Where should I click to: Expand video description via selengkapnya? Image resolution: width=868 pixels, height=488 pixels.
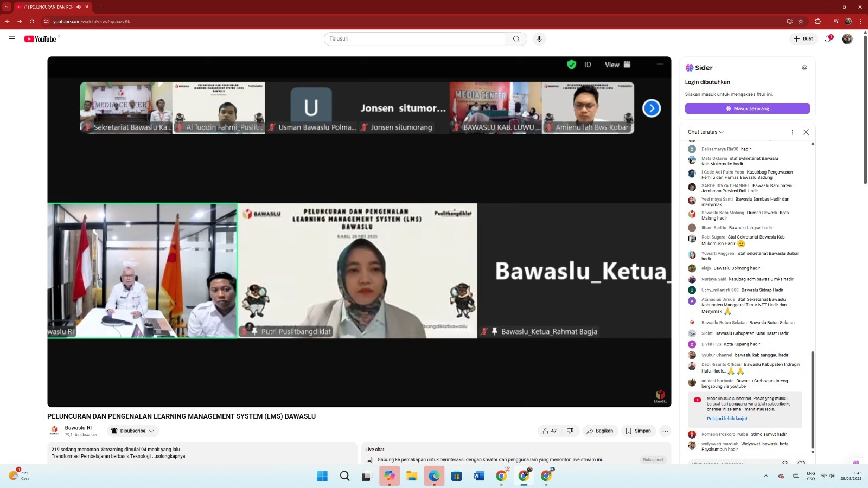point(170,456)
